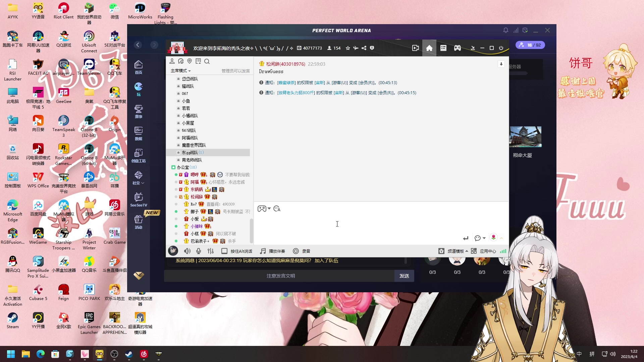Open the notification bell in Perfect World Arena
Image resolution: width=644 pixels, height=362 pixels.
[506, 30]
